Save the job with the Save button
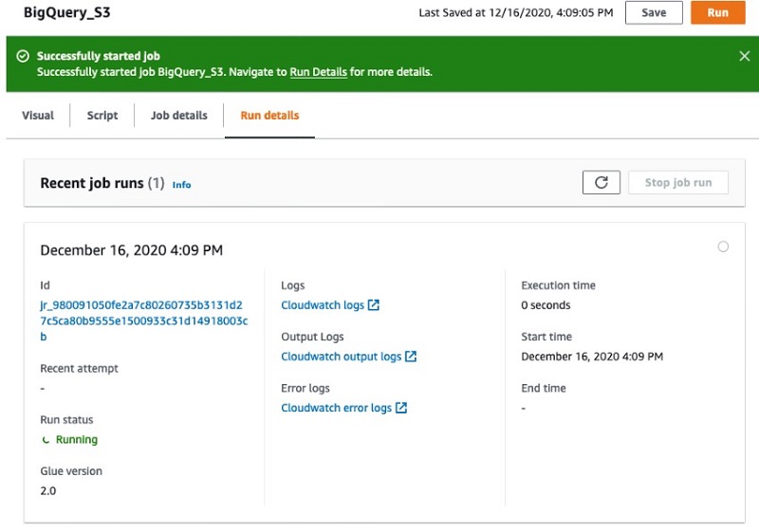Viewport: 759px width, 532px height. click(654, 13)
